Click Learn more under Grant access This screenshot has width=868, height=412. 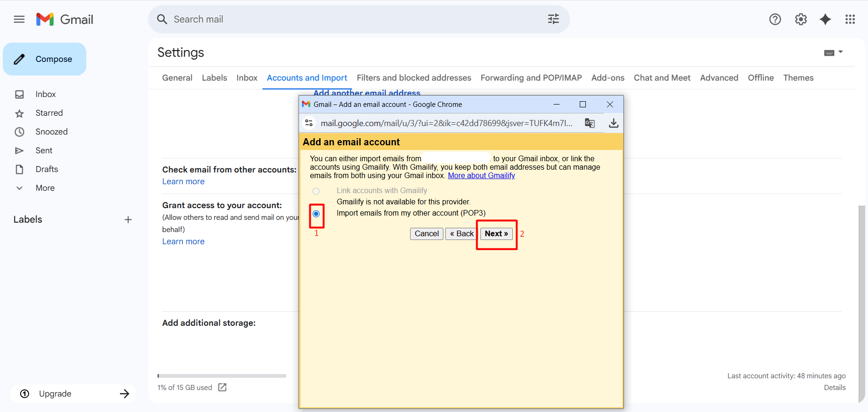183,241
